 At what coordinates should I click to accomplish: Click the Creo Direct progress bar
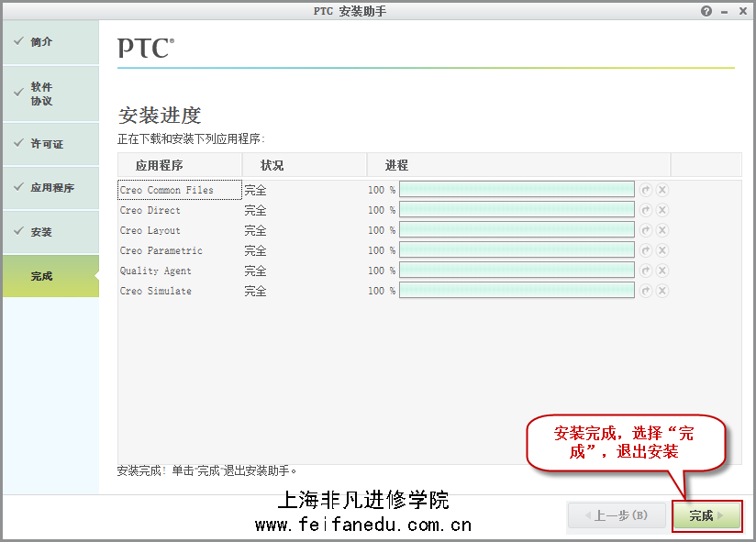(x=517, y=210)
